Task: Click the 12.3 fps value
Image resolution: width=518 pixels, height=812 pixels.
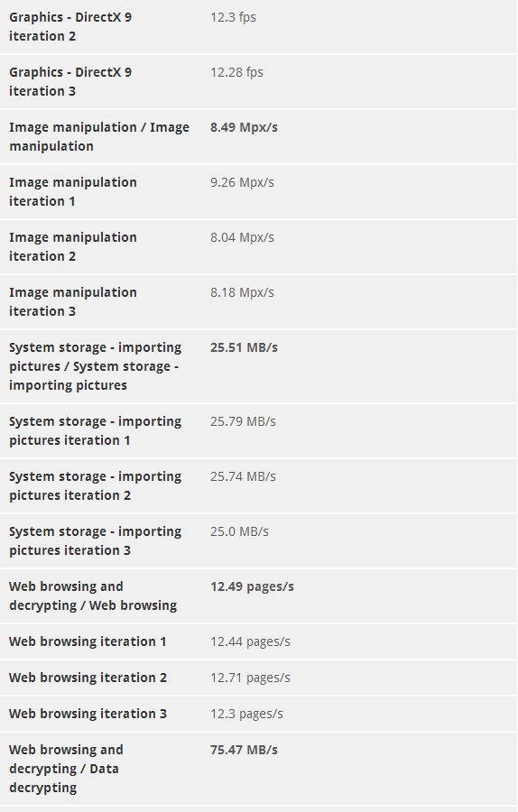Action: point(233,17)
